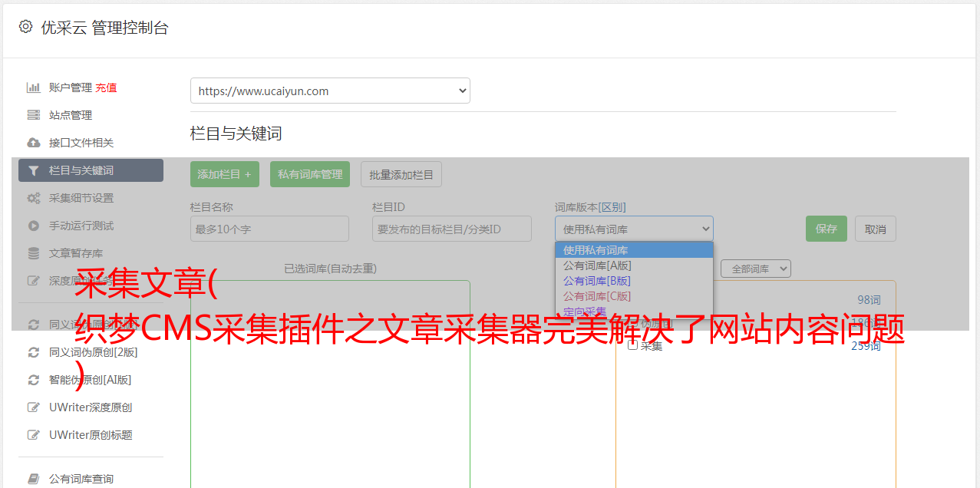980x488 pixels.
Task: Click the refresh icon for 同义词伪原创[2版]
Action: click(34, 352)
